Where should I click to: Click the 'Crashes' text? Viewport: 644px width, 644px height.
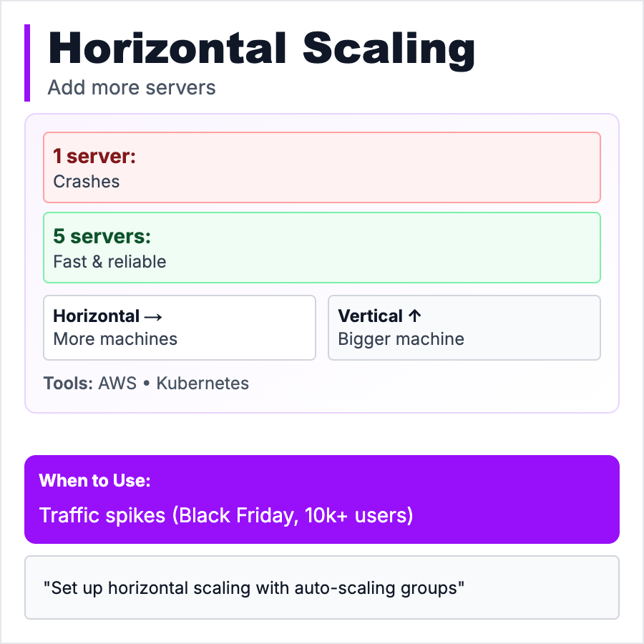click(87, 182)
